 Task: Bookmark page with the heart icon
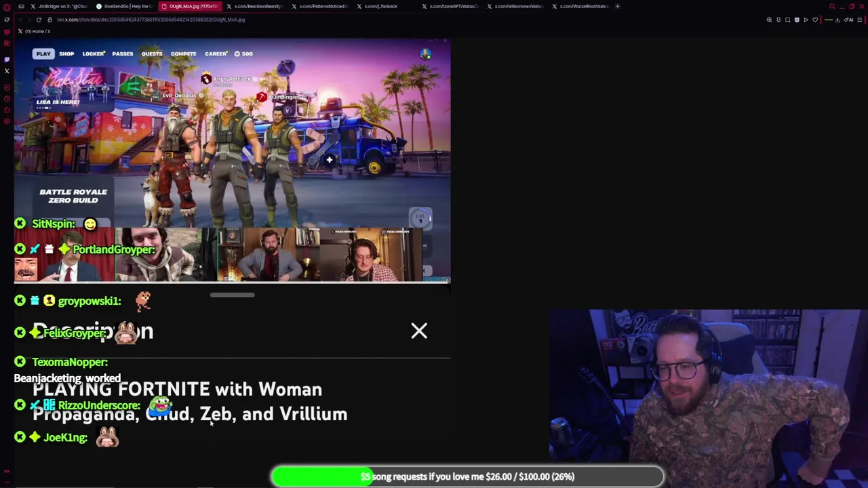click(x=815, y=20)
